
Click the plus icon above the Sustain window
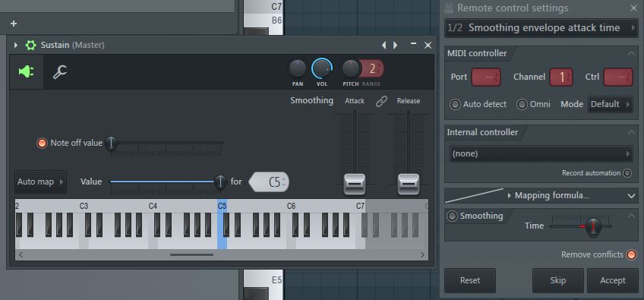pos(14,24)
